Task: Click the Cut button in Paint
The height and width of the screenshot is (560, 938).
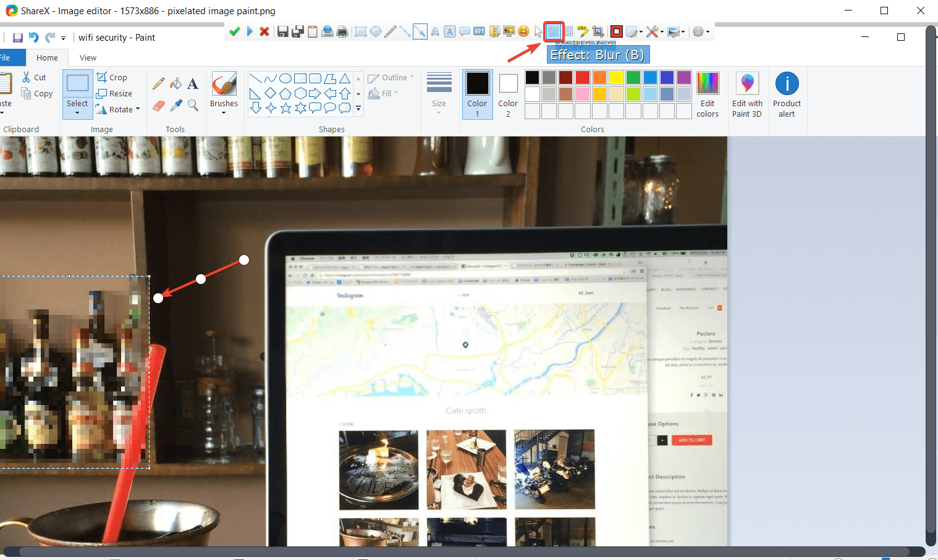Action: 34,77
